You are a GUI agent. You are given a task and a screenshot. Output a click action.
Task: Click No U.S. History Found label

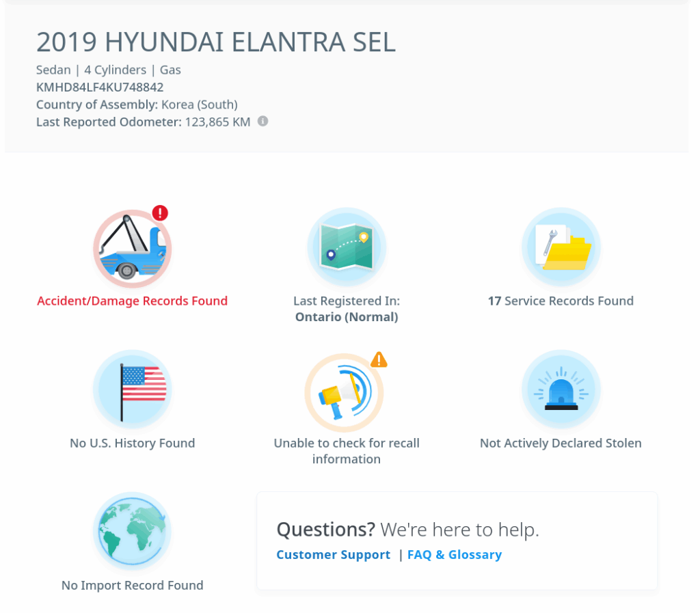(132, 444)
